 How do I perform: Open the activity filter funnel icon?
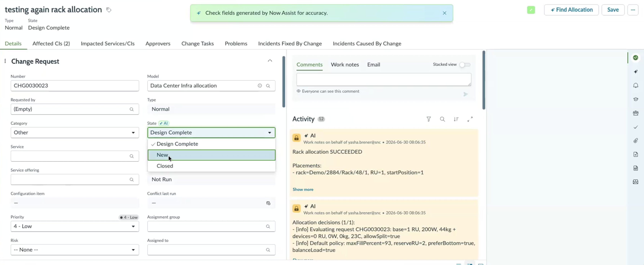[x=429, y=119]
